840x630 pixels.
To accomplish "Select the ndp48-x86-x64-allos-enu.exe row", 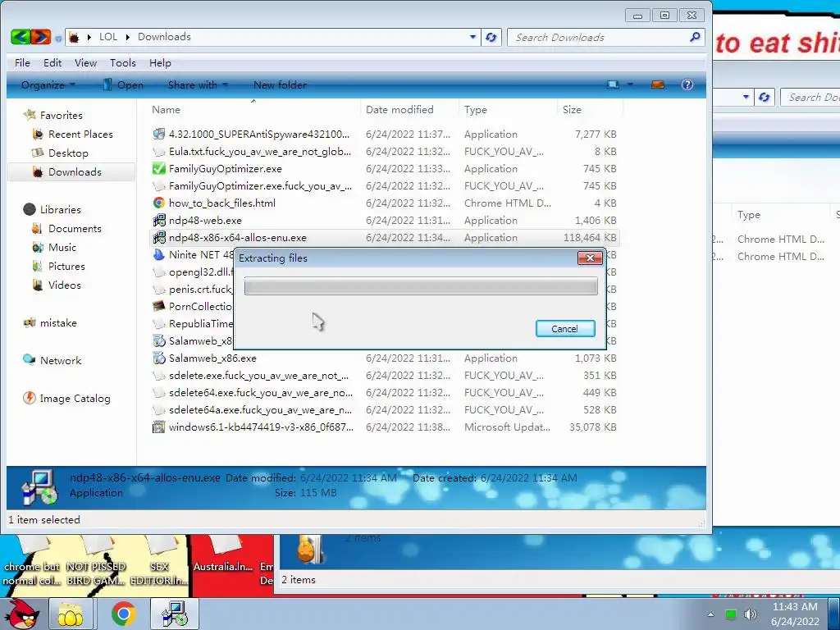I will pos(384,237).
